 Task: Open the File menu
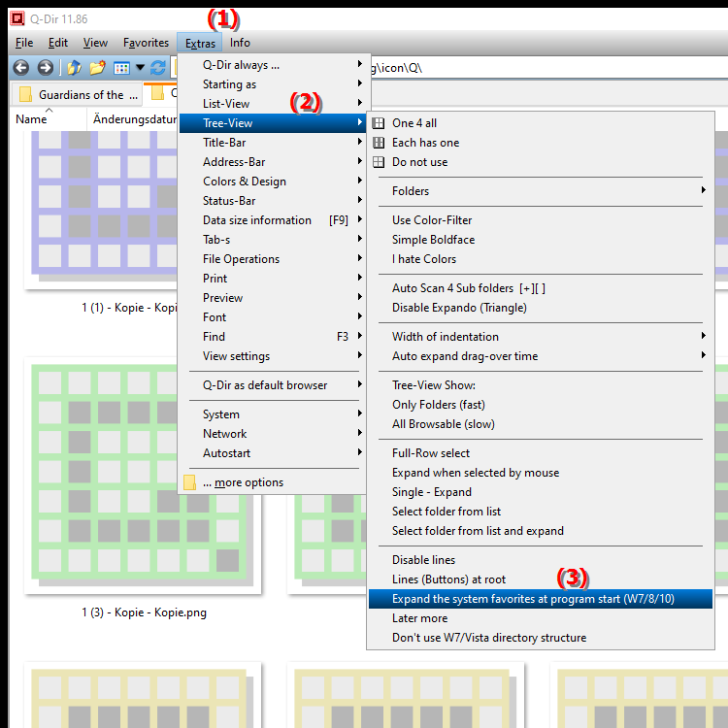[x=24, y=43]
